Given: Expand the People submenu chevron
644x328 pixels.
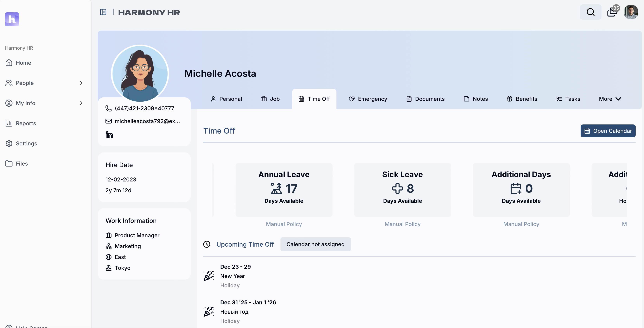Looking at the screenshot, I should coord(81,83).
